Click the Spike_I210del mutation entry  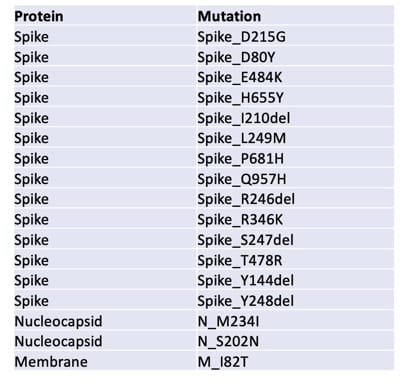pos(244,118)
